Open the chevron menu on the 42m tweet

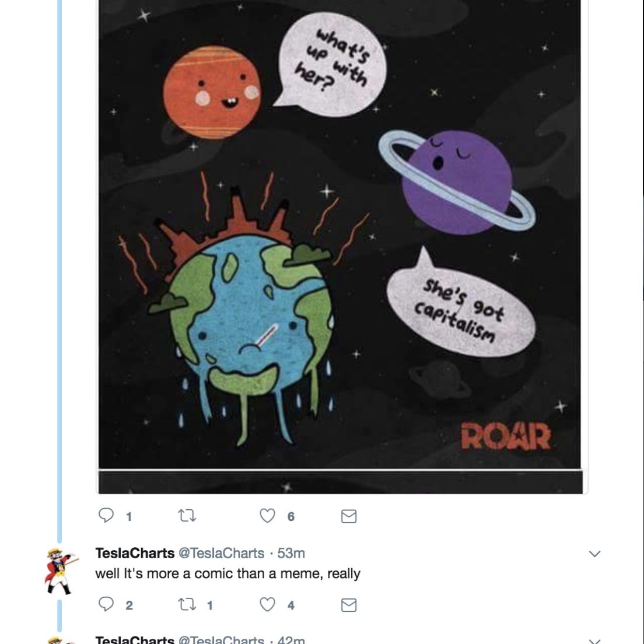(x=594, y=640)
